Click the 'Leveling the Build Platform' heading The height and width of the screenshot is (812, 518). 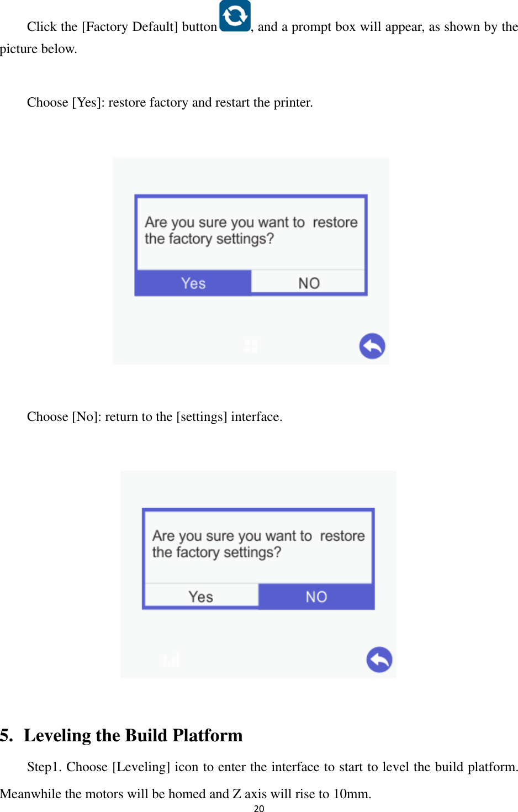click(133, 735)
